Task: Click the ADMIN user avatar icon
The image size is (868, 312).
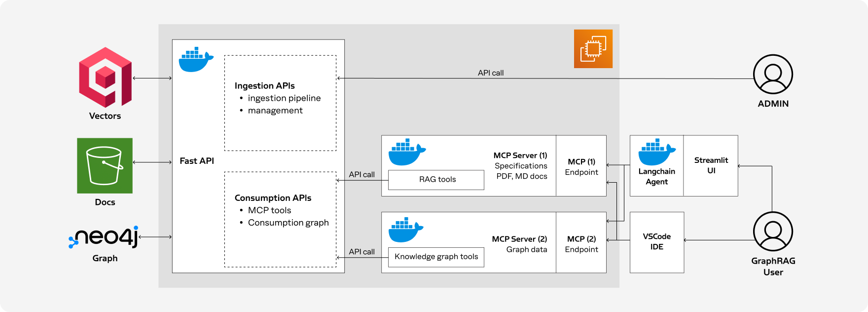Action: pyautogui.click(x=773, y=74)
